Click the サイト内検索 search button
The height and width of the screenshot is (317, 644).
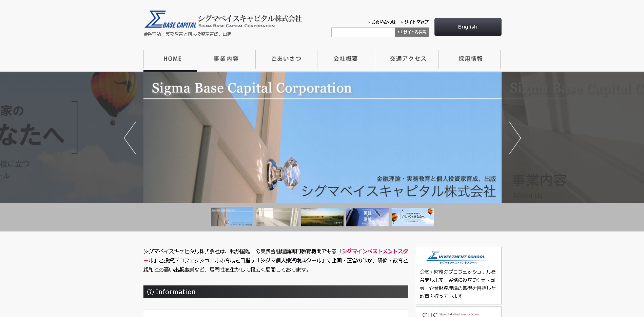pos(412,32)
